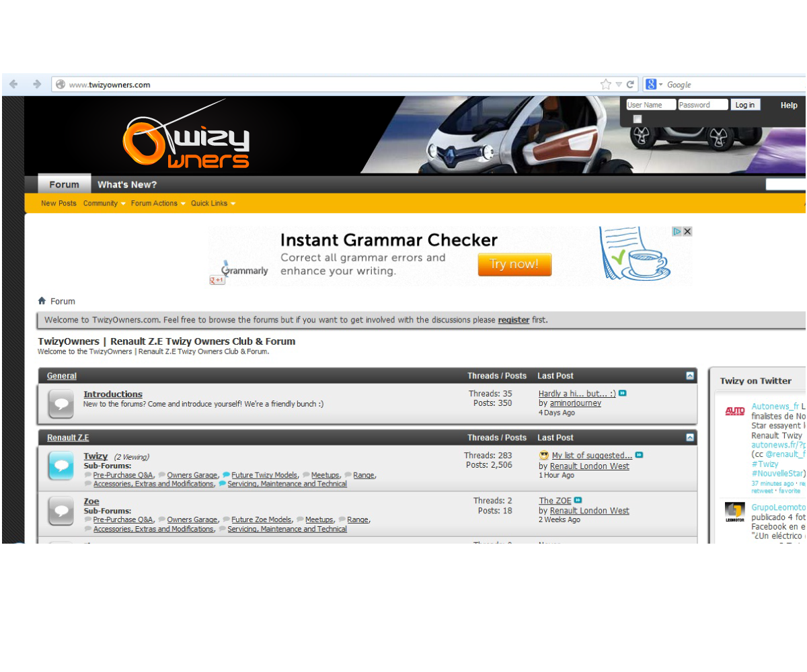807x672 pixels.
Task: Click the coffee cup and notepad ad illustration
Action: point(635,253)
